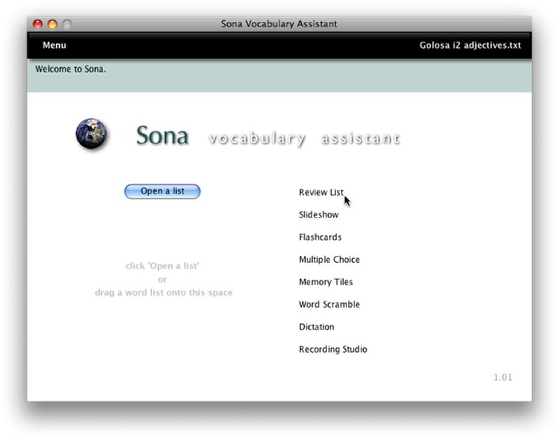The height and width of the screenshot is (440, 560).
Task: Click the Welcome to Sona status bar
Action: (279, 76)
